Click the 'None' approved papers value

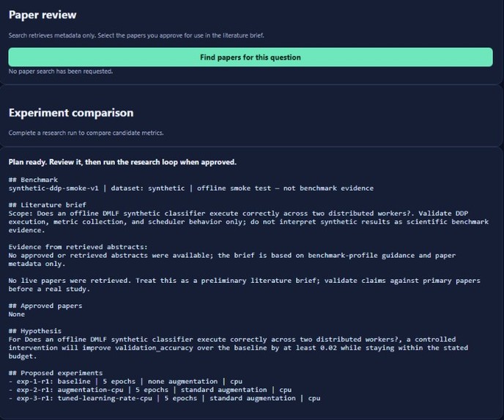click(x=17, y=314)
